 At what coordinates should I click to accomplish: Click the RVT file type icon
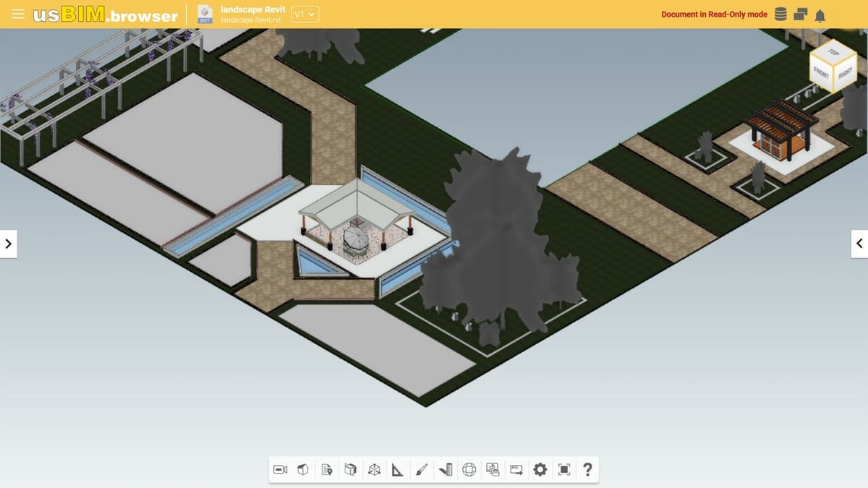(x=205, y=14)
